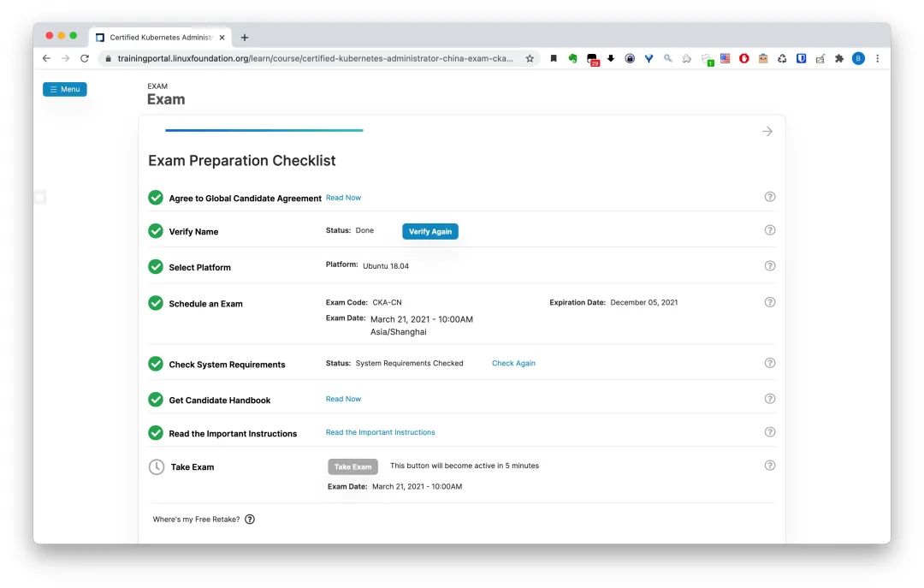Open the Chrome extensions puzzle icon
This screenshot has height=588, width=924.
tap(839, 58)
